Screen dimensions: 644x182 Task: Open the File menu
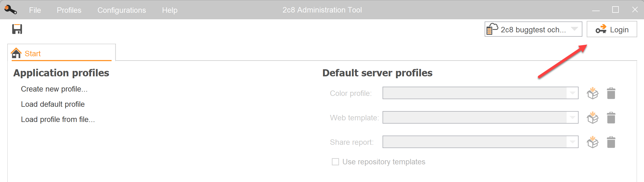click(35, 10)
